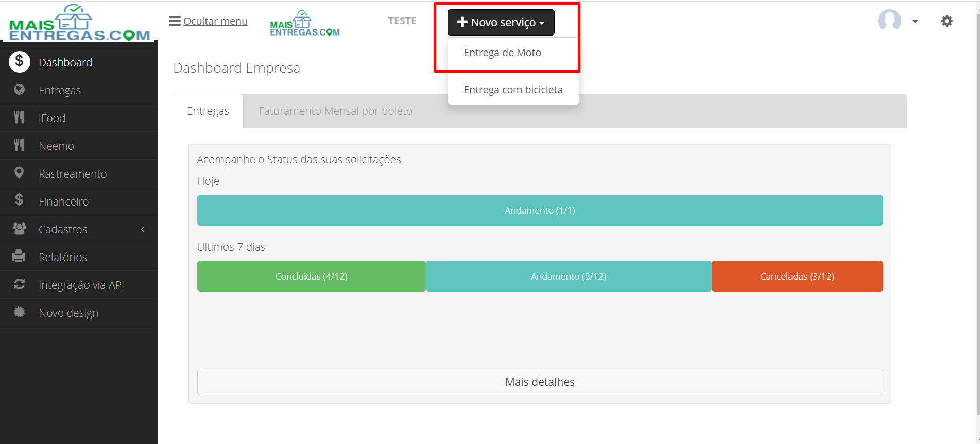Screen dimensions: 980x444
Task: Click the Mais detalhes button
Action: click(x=540, y=382)
